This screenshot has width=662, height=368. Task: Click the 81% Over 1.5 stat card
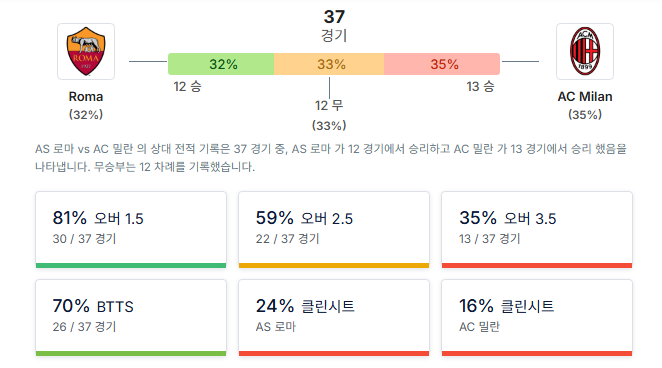pyautogui.click(x=131, y=230)
